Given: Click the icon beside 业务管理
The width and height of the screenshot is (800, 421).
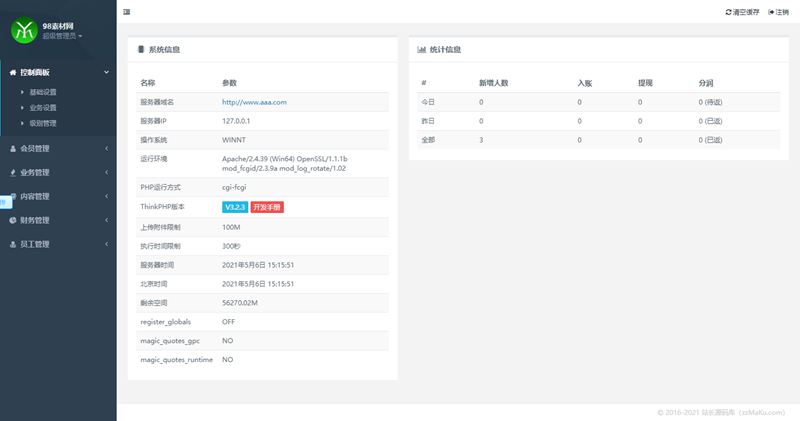Looking at the screenshot, I should point(12,172).
